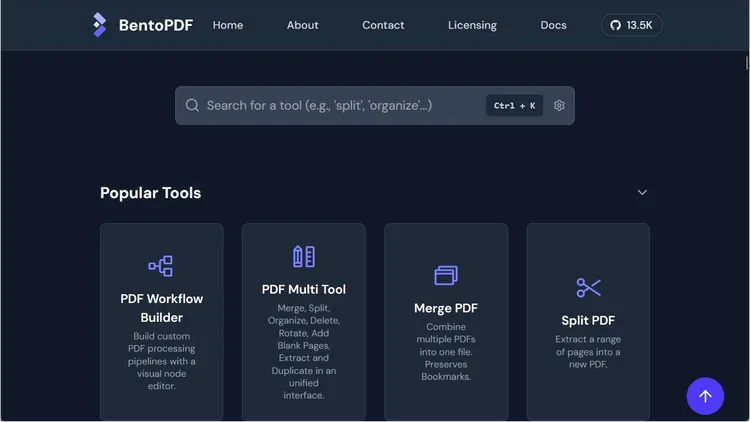
Task: Go to the Home nav item
Action: 228,25
